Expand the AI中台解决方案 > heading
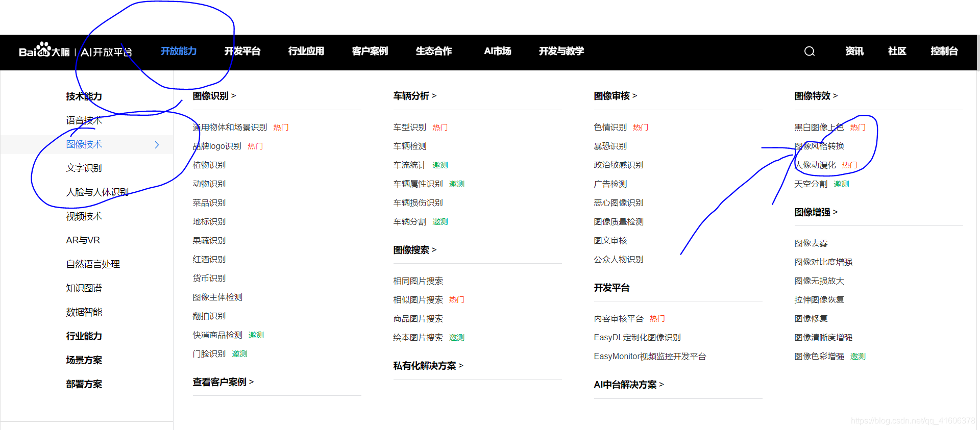The width and height of the screenshot is (980, 430). coord(629,385)
